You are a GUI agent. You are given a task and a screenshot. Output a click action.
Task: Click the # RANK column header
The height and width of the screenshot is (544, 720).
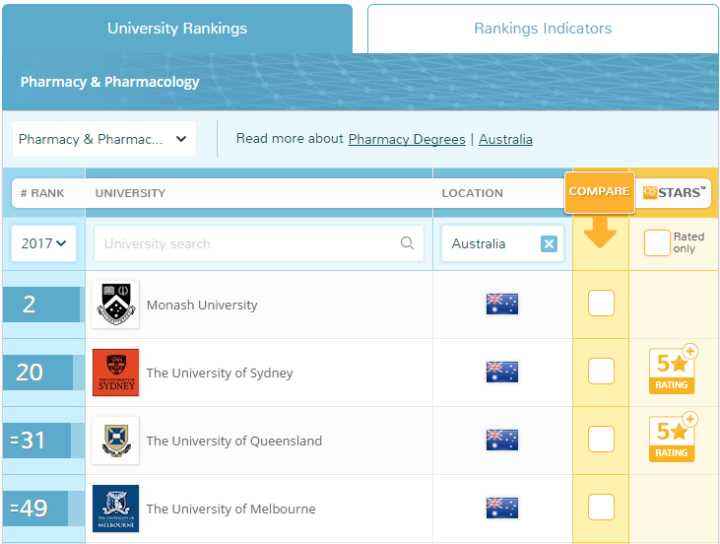coord(42,193)
